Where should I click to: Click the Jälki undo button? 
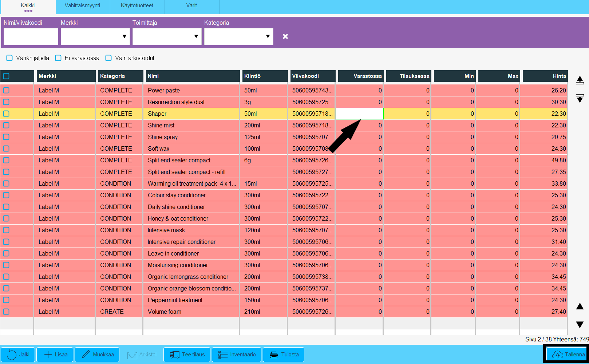click(x=18, y=355)
